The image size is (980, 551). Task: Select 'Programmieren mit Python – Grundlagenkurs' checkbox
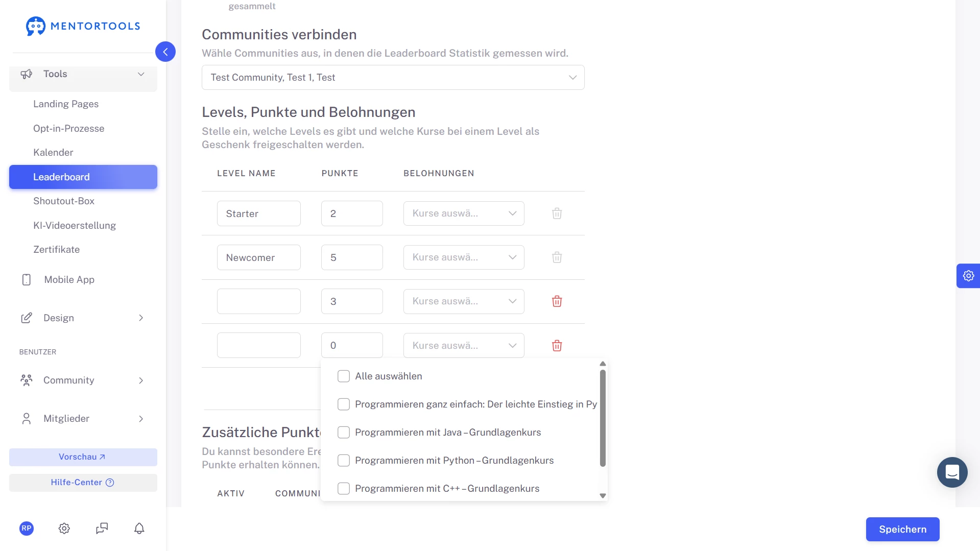tap(344, 461)
